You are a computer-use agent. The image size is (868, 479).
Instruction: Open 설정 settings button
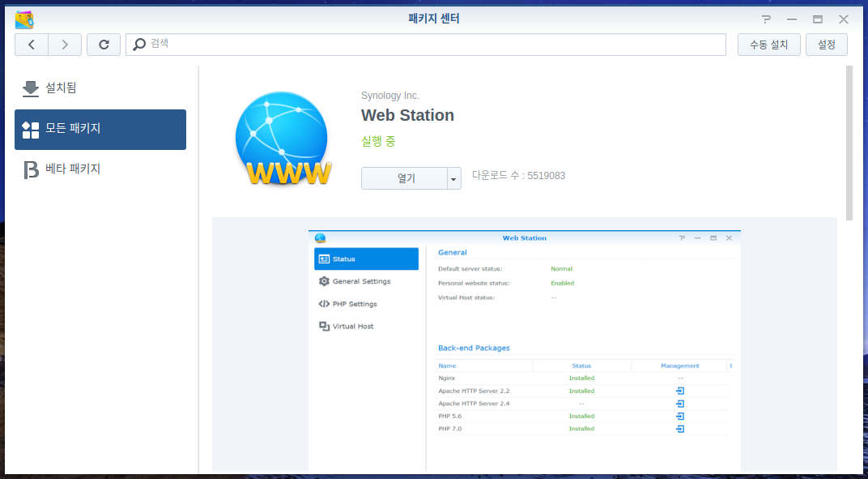tap(827, 45)
